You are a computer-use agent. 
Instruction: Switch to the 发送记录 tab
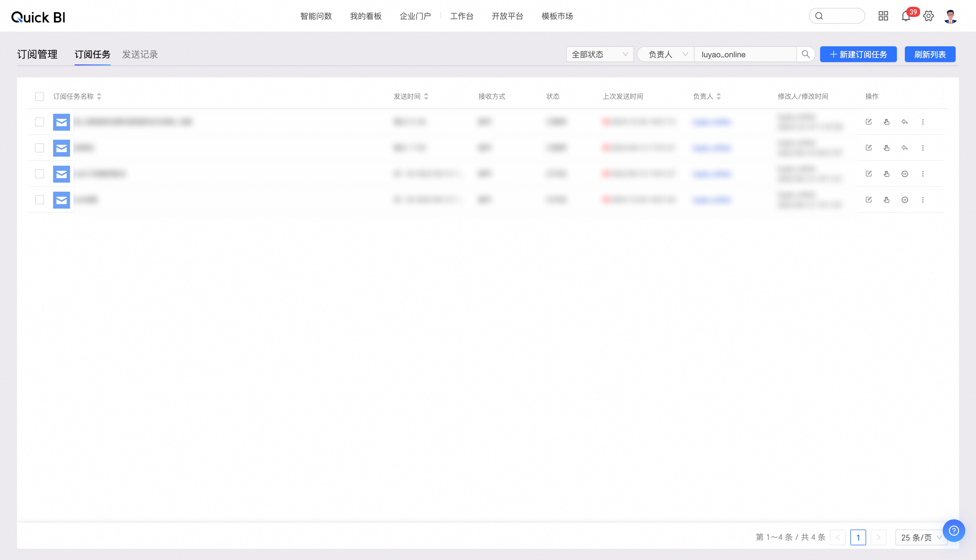tap(140, 54)
